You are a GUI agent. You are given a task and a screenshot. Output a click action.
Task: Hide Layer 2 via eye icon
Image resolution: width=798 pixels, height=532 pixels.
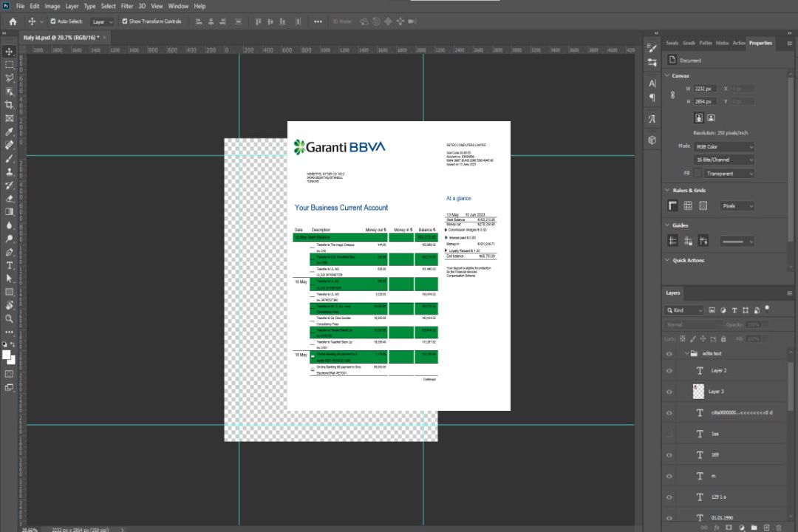(x=669, y=371)
